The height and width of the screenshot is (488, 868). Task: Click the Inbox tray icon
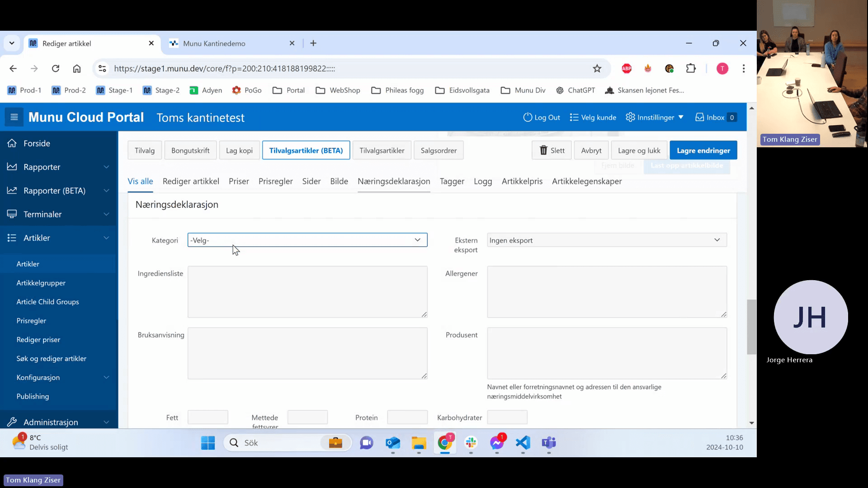[699, 117]
